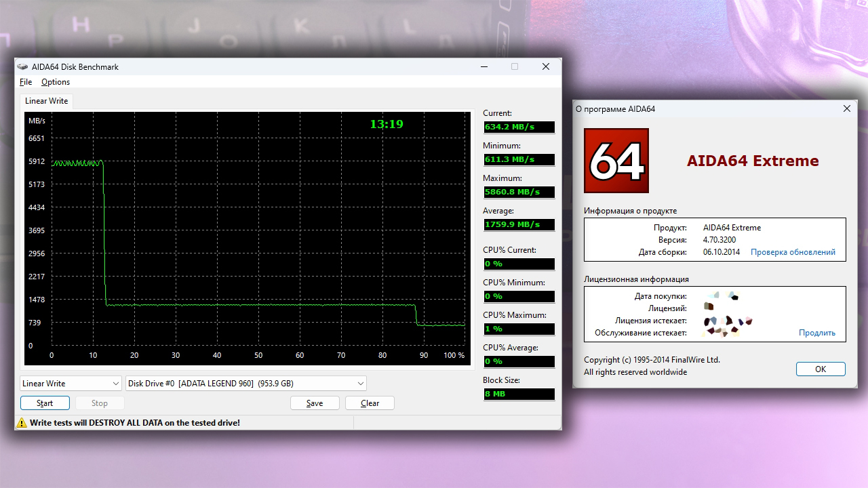Open the Options menu
The image size is (868, 488).
pyautogui.click(x=56, y=82)
